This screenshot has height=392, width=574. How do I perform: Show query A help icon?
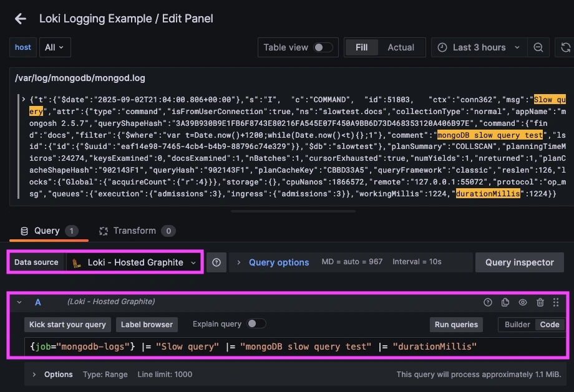488,302
